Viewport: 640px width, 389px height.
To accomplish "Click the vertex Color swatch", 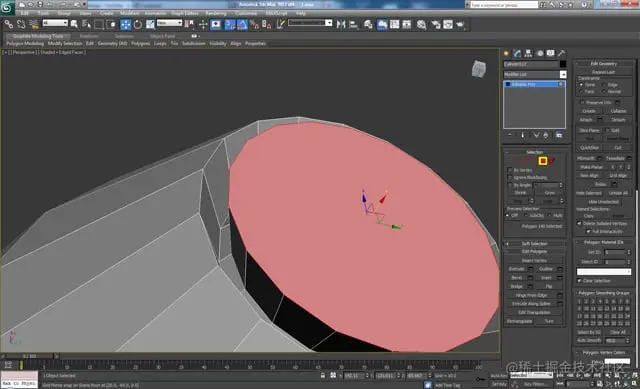I will point(617,361).
